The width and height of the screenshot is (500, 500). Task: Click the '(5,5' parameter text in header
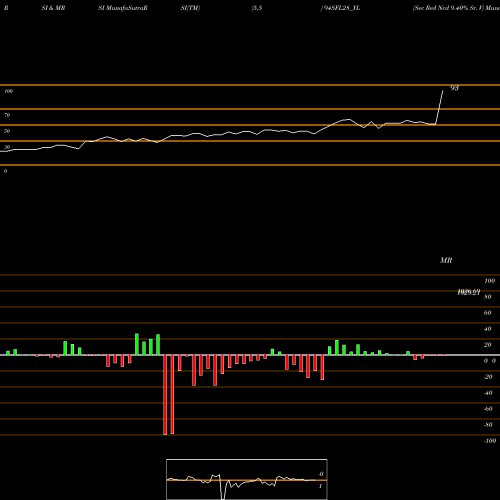coord(257,8)
